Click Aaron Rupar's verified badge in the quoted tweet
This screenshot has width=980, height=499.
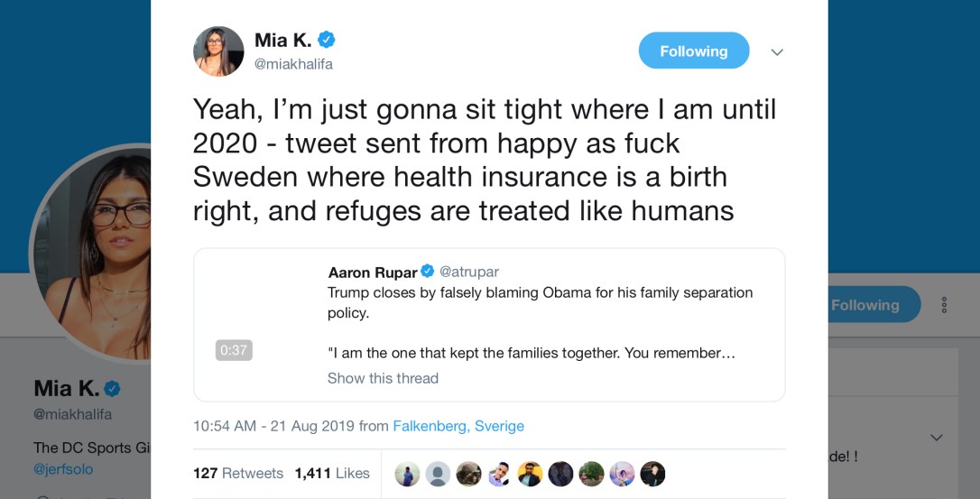point(428,272)
